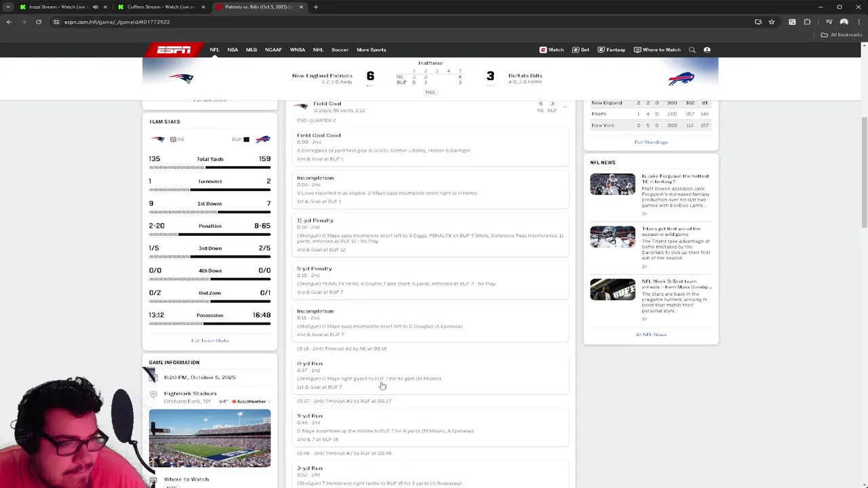Open media control icon in toolbar

[x=829, y=22]
